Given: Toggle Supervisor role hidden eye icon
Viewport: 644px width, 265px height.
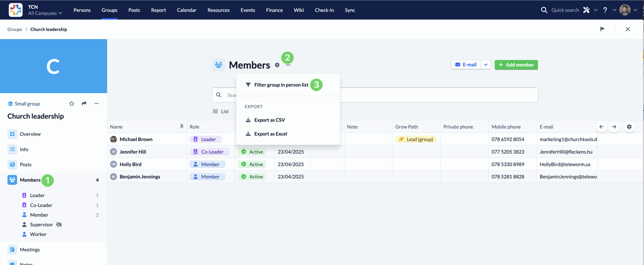Looking at the screenshot, I should [x=59, y=224].
